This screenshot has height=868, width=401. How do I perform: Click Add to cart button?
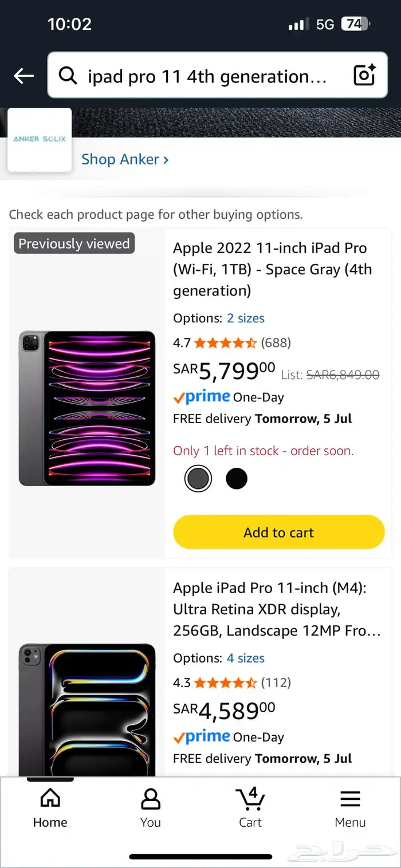point(278,532)
